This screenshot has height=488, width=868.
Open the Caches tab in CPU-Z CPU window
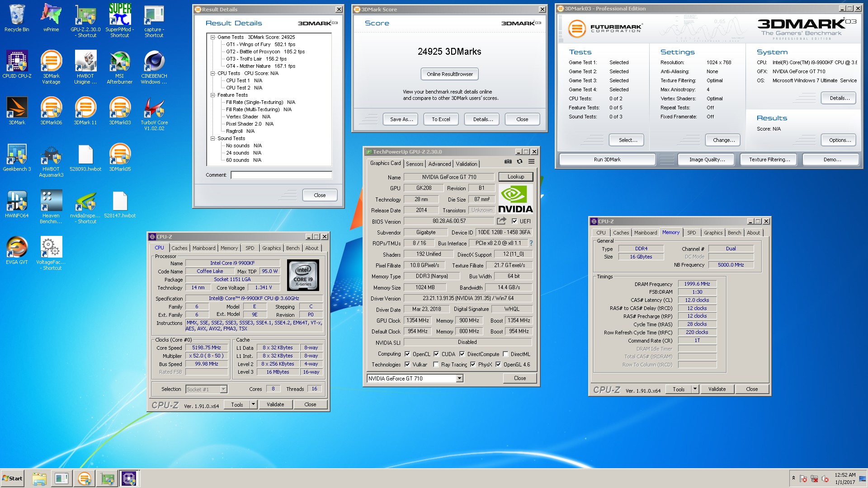click(179, 248)
